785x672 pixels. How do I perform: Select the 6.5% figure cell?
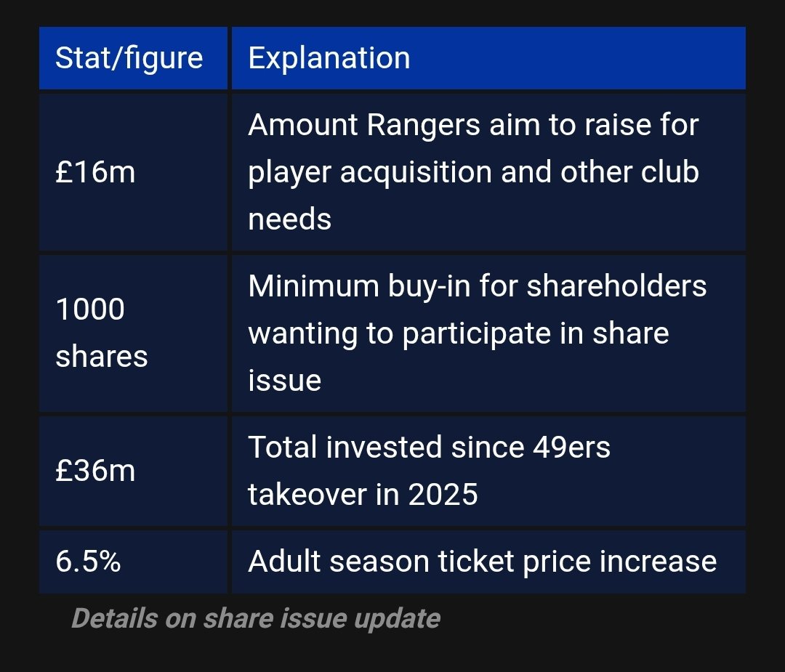[88, 562]
